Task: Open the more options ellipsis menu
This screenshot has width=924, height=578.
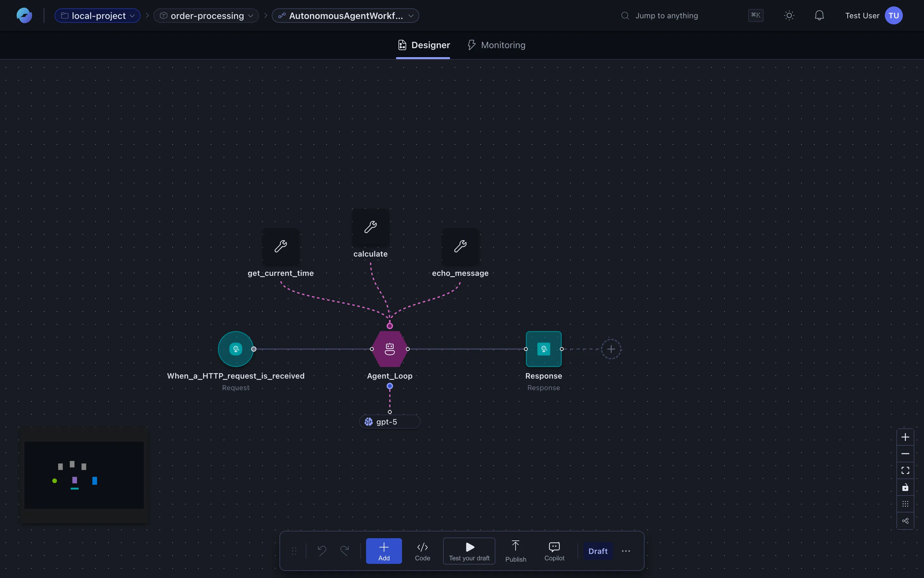Action: 626,551
